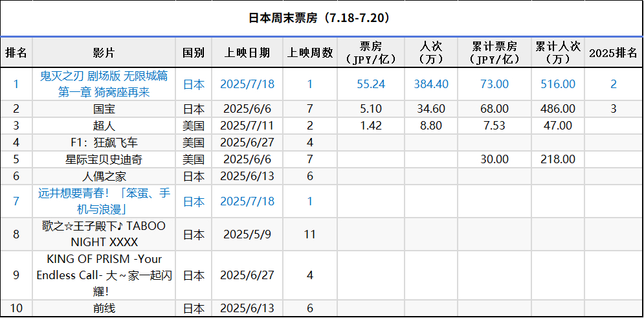Click the film title 星际宝贝史迪奇

[104, 159]
